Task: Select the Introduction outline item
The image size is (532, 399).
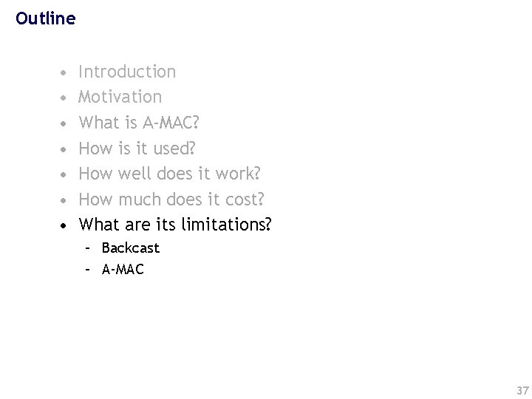Action: (127, 72)
